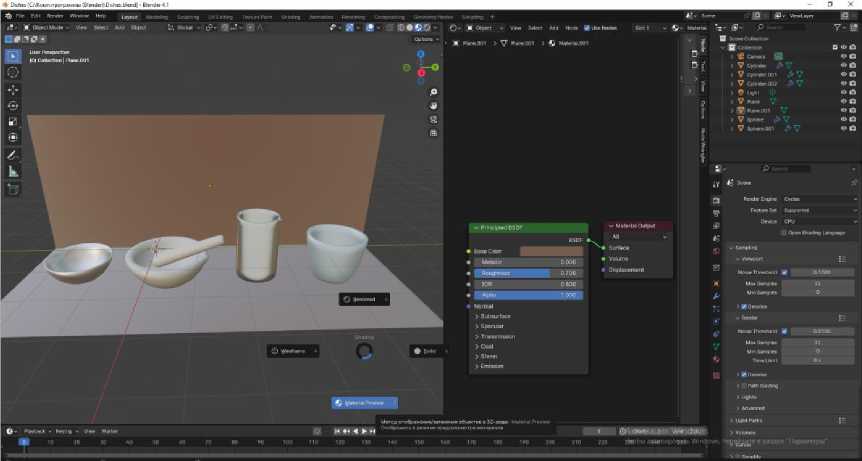
Task: Select the Move tool in the viewport toolbar
Action: click(x=13, y=89)
